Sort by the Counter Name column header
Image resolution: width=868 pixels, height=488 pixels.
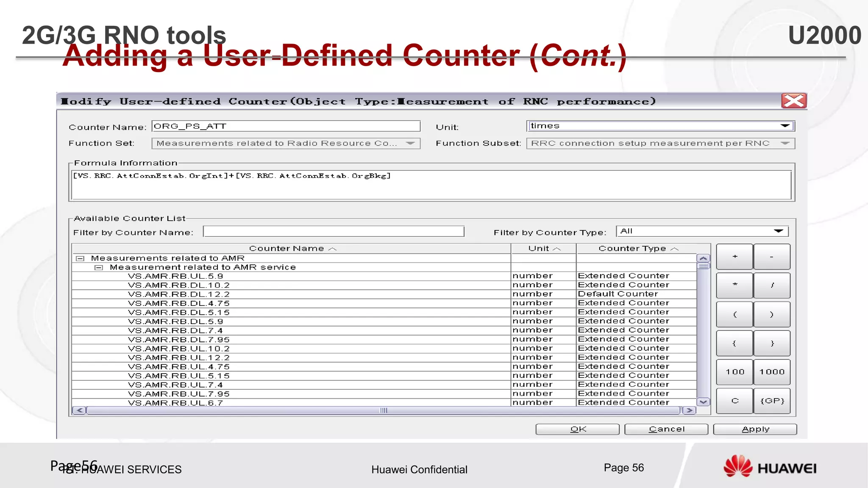click(x=292, y=249)
